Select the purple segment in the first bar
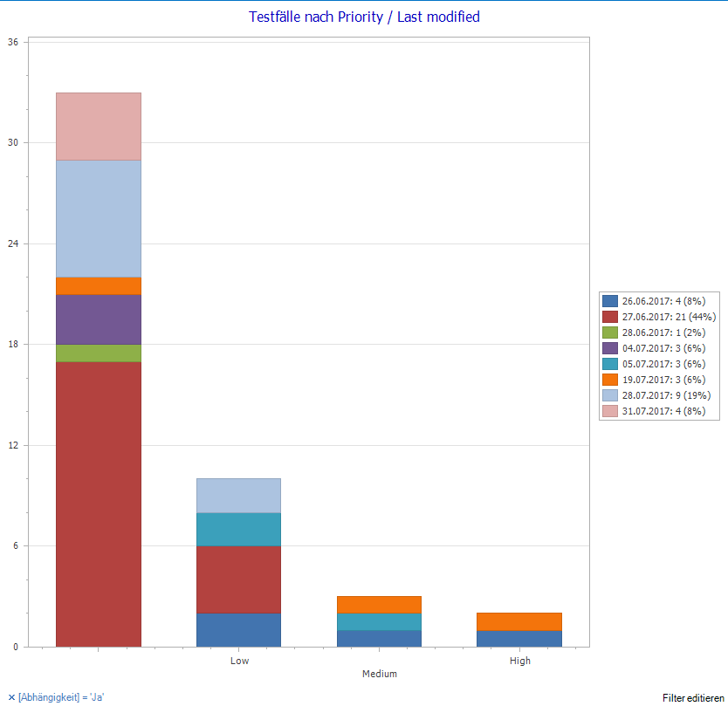This screenshot has height=713, width=728. [99, 319]
